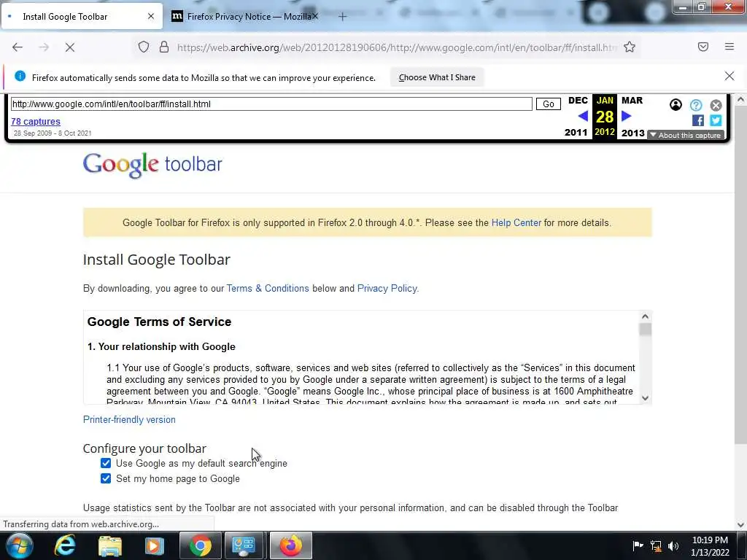Bookmark this page with the star
Screen dimensions: 747x560
point(630,47)
